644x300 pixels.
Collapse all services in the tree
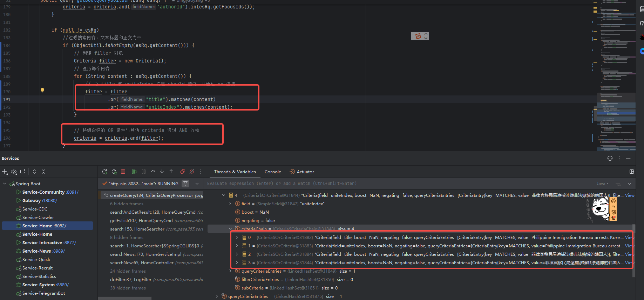[x=43, y=172]
